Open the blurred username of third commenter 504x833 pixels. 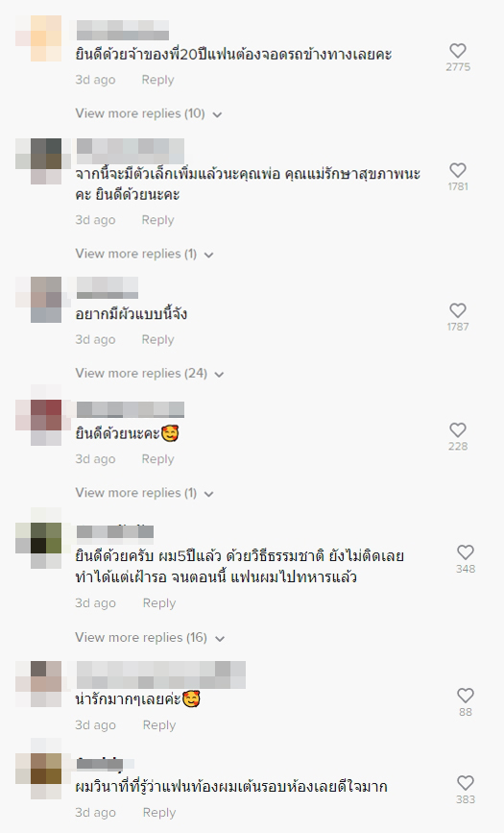point(108,287)
